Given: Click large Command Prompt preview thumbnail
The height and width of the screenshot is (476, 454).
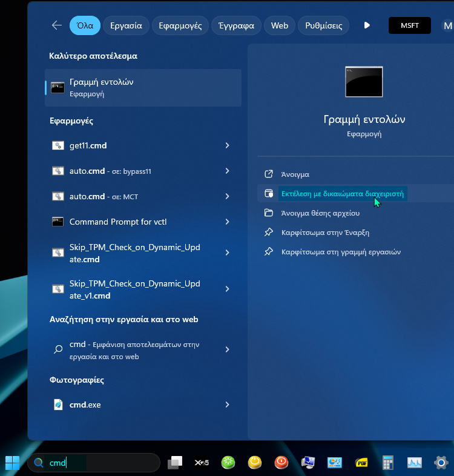Looking at the screenshot, I should pos(364,82).
